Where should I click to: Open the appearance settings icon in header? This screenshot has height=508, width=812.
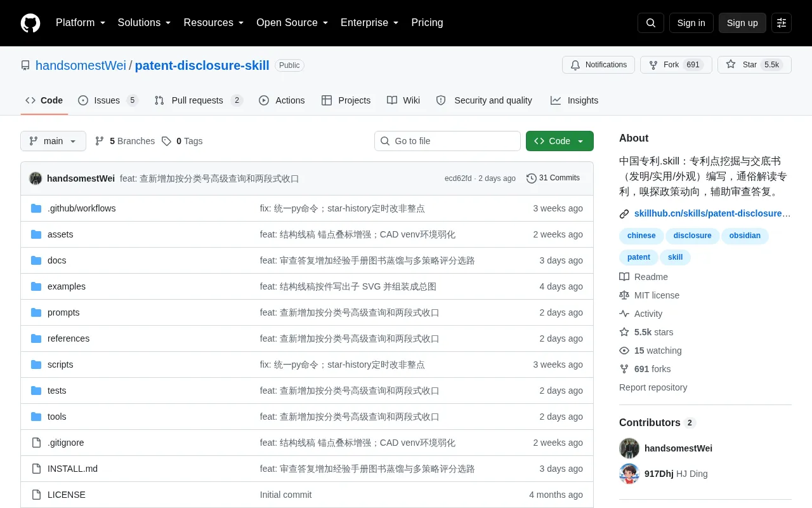[782, 23]
